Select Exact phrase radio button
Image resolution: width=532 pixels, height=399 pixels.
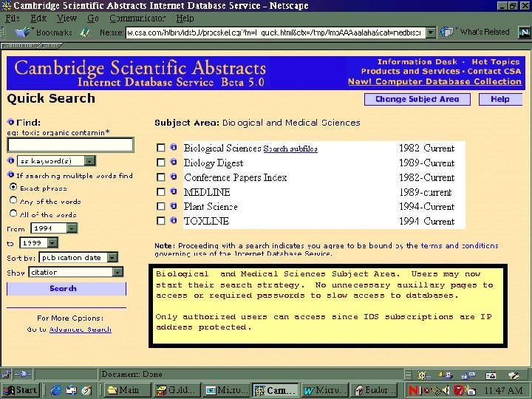click(x=13, y=187)
